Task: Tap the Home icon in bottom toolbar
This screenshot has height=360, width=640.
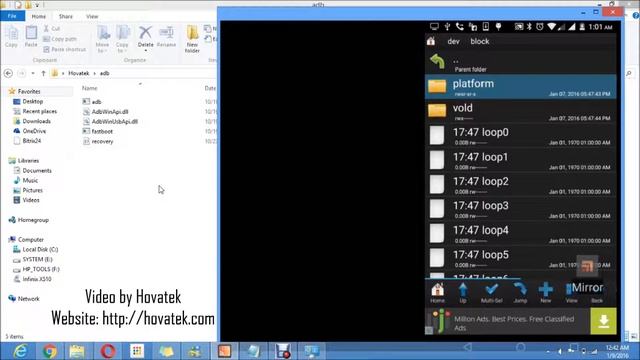Action: click(x=437, y=293)
